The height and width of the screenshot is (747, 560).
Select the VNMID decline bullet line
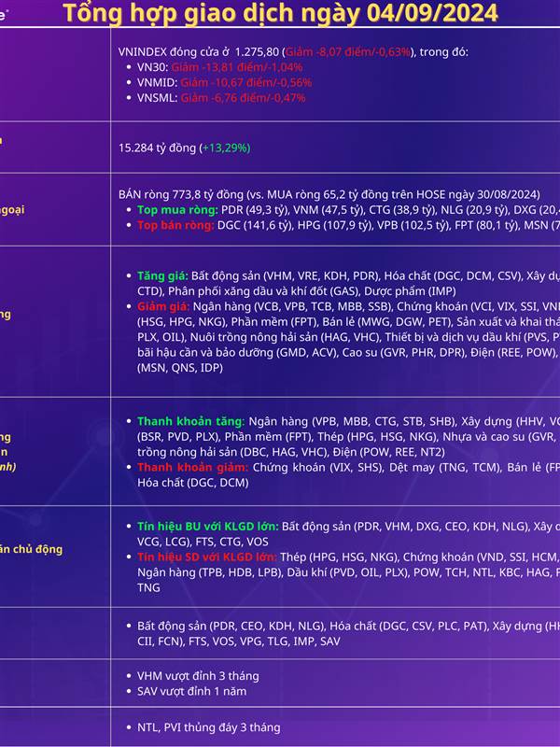(x=224, y=82)
